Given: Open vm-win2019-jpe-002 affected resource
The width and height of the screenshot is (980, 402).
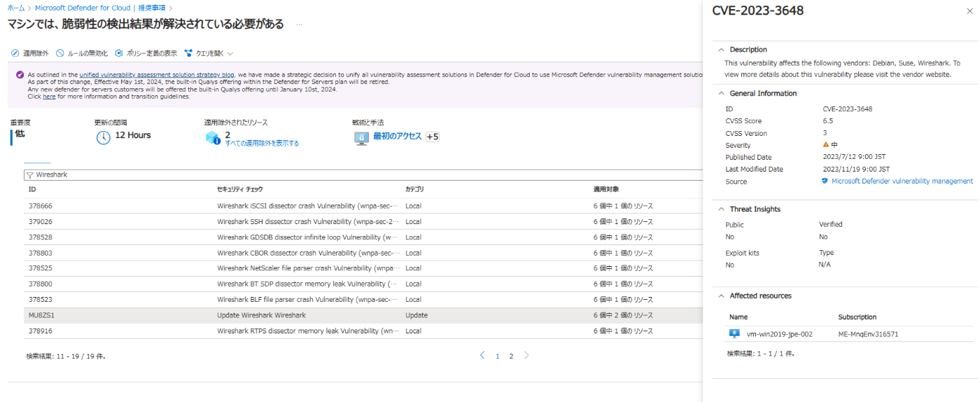Looking at the screenshot, I should (780, 334).
